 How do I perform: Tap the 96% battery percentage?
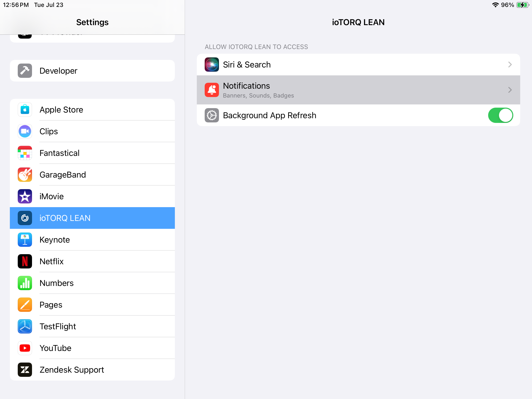[x=507, y=5]
